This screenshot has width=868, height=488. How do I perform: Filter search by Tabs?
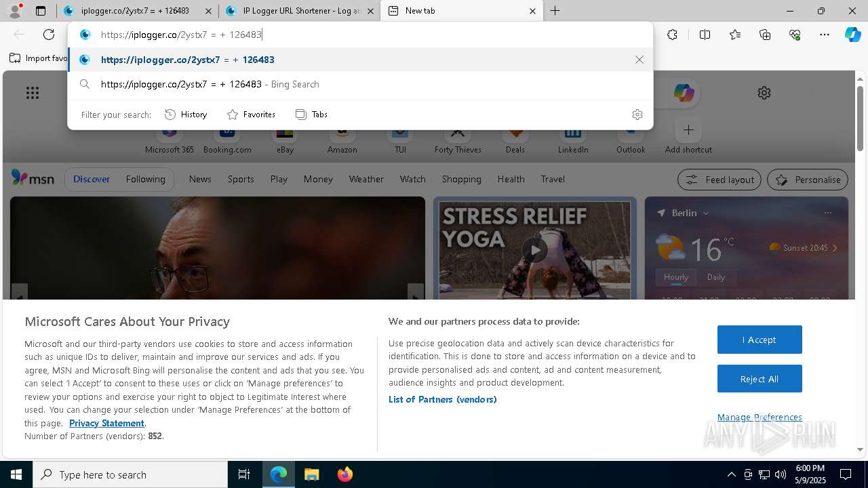pyautogui.click(x=311, y=115)
